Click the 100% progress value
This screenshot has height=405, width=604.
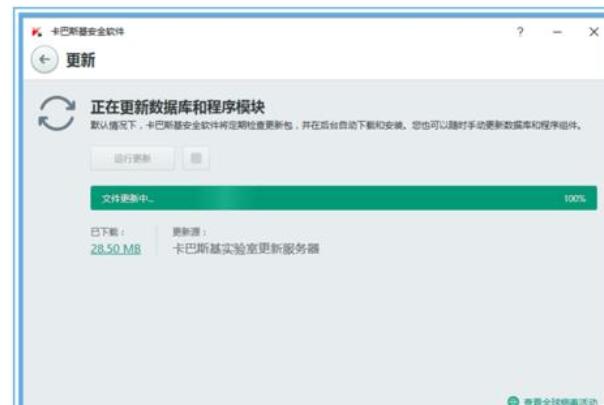[x=575, y=198]
